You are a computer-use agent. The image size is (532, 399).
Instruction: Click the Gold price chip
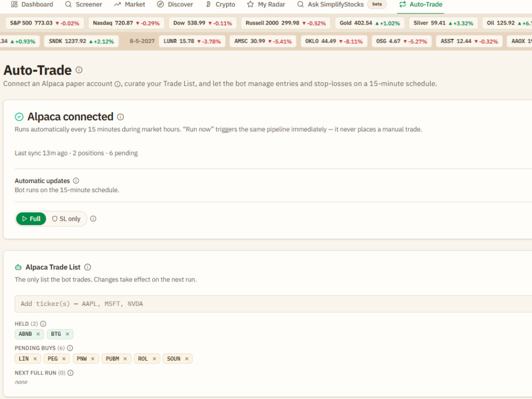(370, 23)
